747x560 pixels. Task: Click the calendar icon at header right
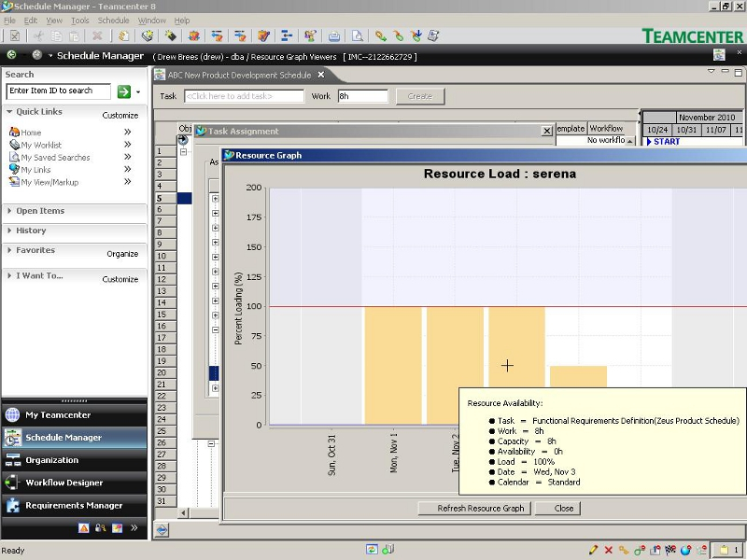tap(719, 55)
